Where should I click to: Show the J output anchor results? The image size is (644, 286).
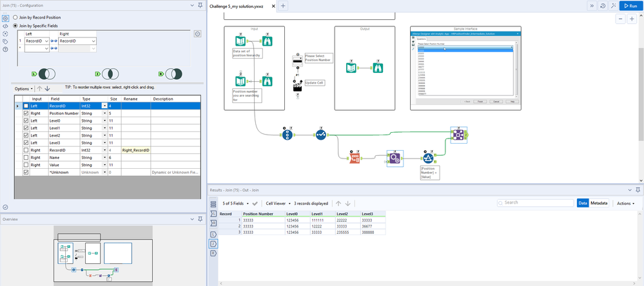tap(213, 243)
